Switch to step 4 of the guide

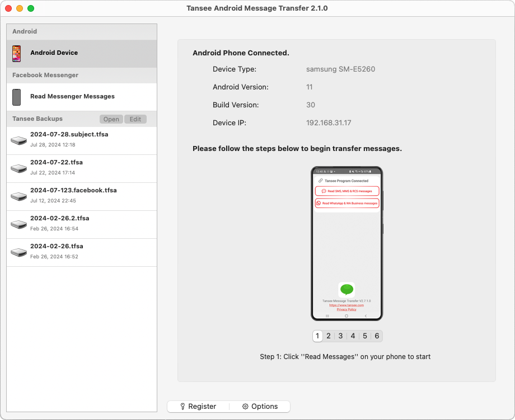point(353,336)
